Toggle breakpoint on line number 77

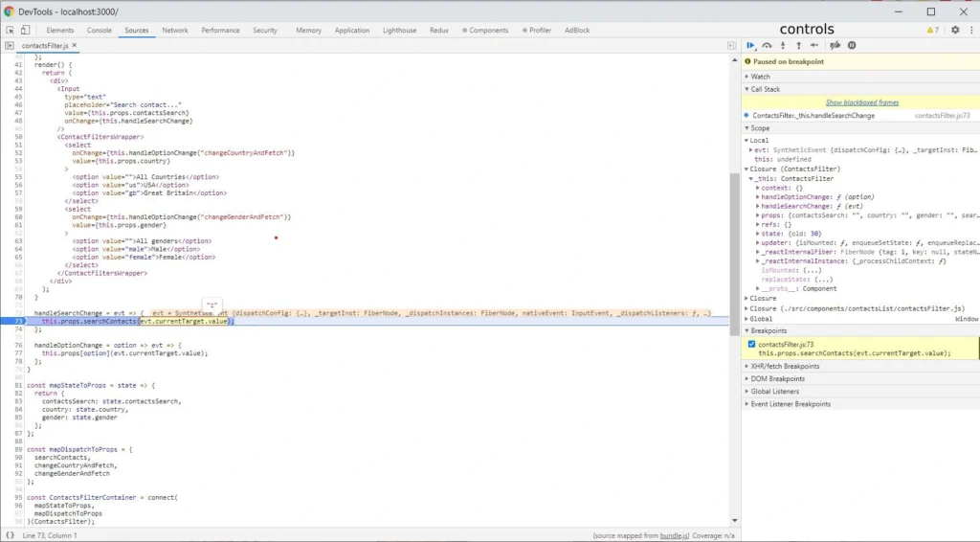point(18,353)
